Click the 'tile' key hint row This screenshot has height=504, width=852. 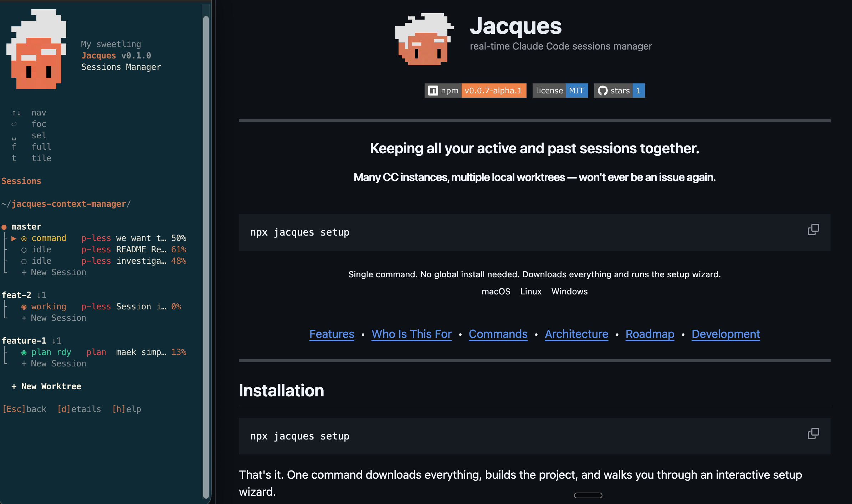[x=31, y=158]
